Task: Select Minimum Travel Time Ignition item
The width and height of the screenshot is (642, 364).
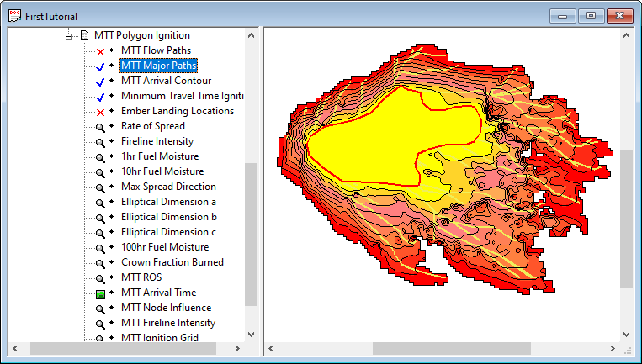Action: 183,96
